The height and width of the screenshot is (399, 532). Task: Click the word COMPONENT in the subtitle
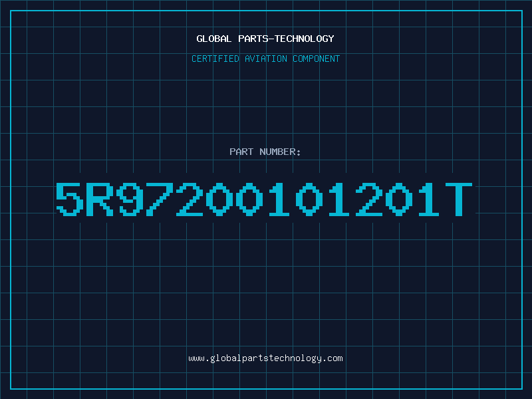click(x=317, y=59)
